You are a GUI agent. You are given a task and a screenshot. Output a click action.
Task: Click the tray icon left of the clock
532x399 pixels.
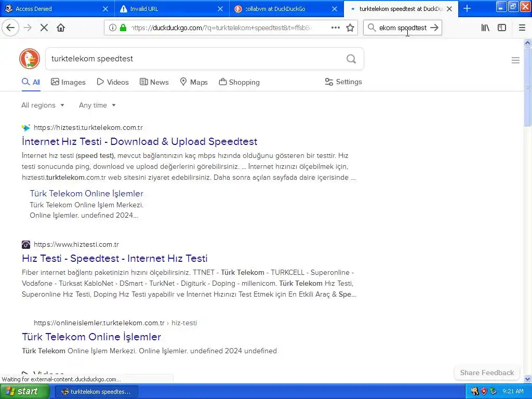point(494,392)
